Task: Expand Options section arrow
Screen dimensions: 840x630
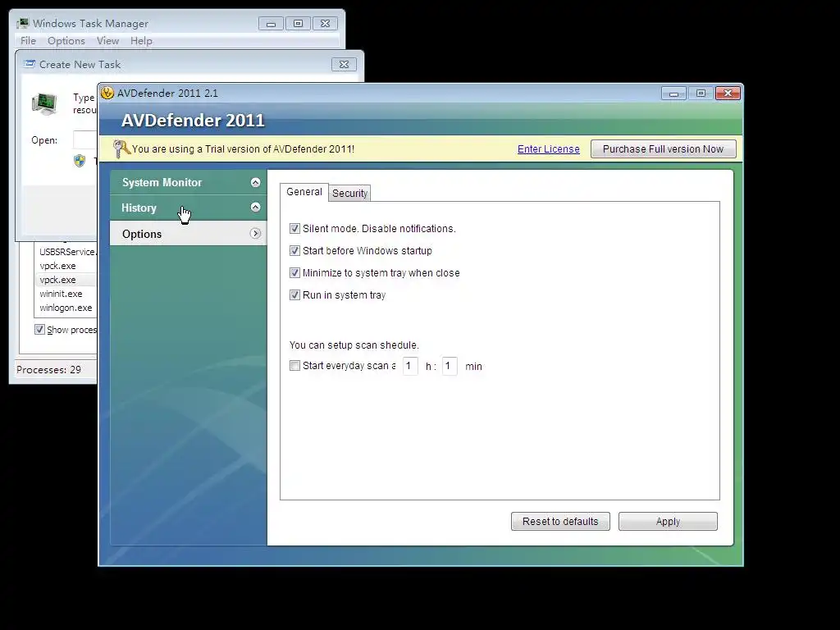Action: tap(256, 234)
